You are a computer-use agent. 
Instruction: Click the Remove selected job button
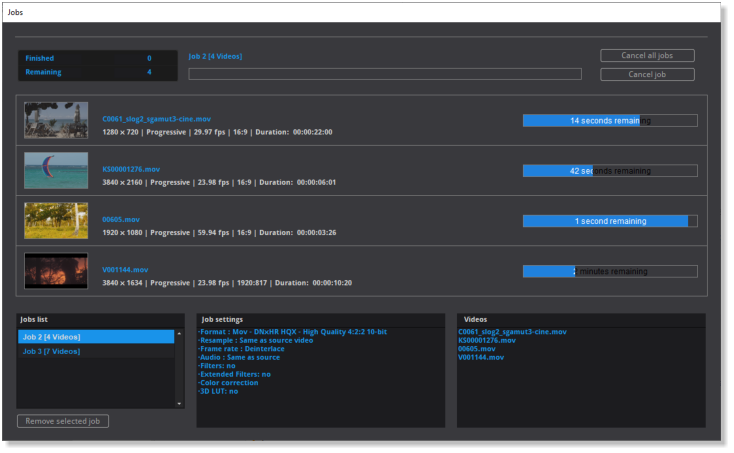click(63, 421)
